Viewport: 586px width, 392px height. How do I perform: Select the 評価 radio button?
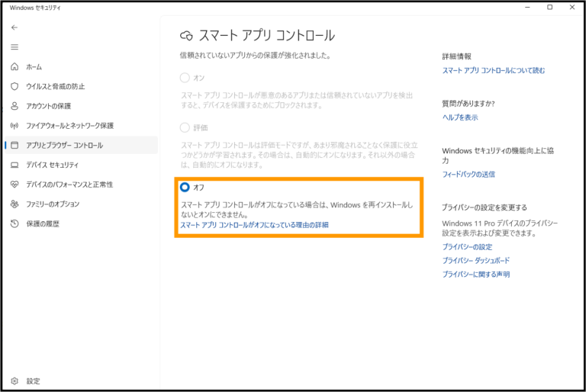pyautogui.click(x=185, y=127)
